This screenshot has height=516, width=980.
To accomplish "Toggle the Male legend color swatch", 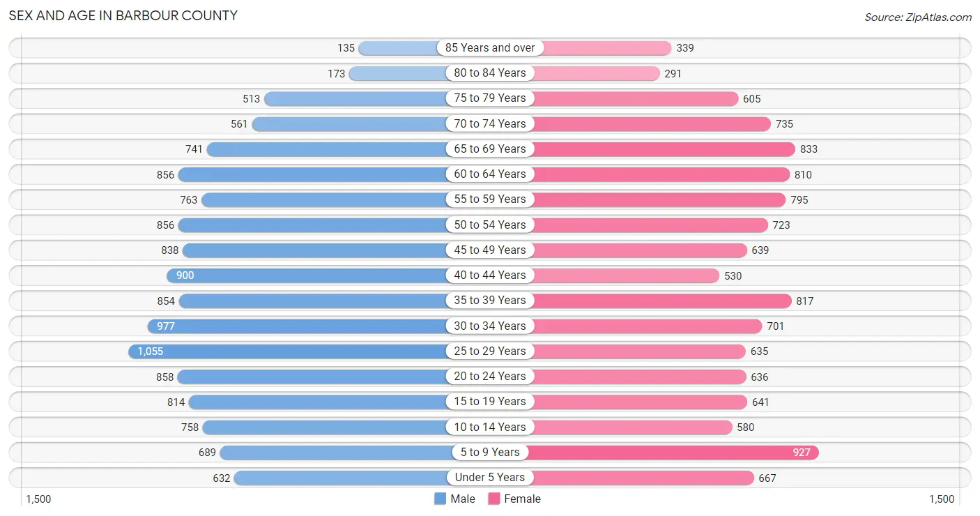I will pos(440,499).
